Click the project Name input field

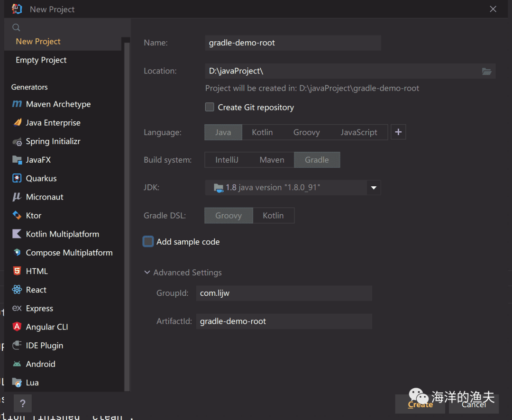pos(293,43)
